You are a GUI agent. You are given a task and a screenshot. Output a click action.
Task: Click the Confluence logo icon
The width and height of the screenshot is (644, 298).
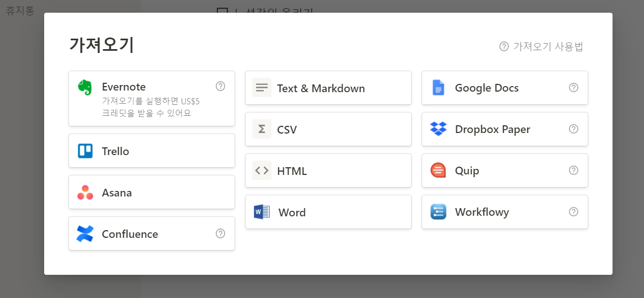pyautogui.click(x=85, y=233)
